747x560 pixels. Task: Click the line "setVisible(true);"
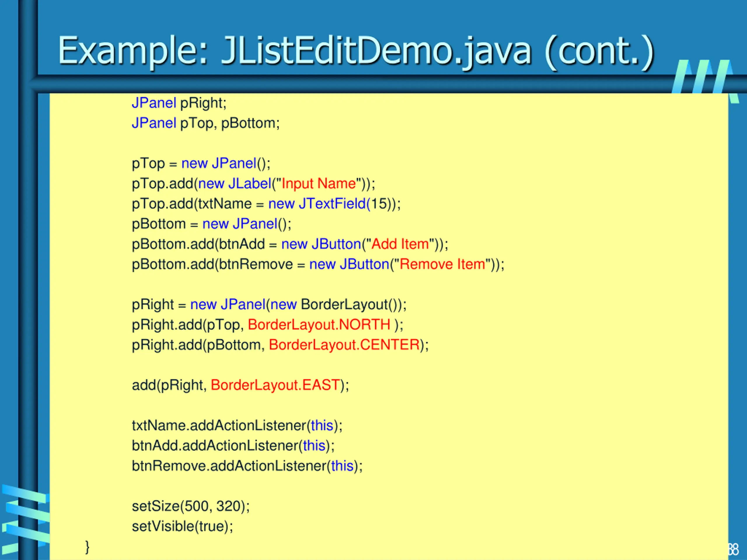pyautogui.click(x=182, y=526)
